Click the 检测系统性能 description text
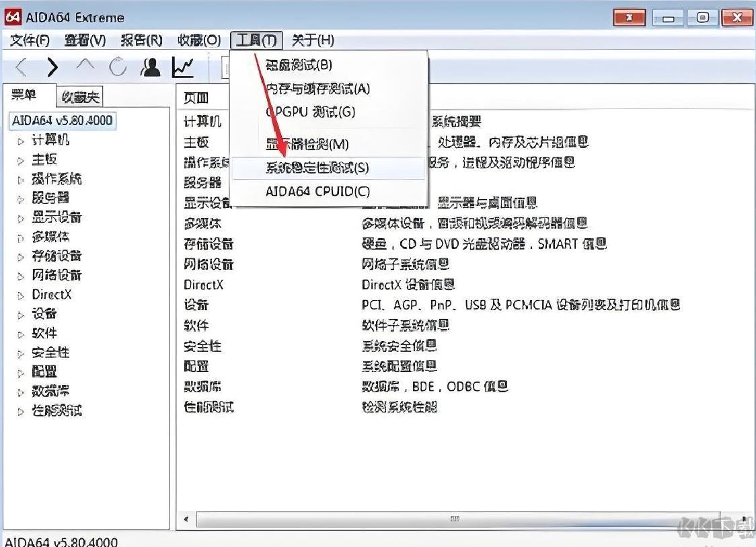Screen dimensions: 756x547 point(400,406)
